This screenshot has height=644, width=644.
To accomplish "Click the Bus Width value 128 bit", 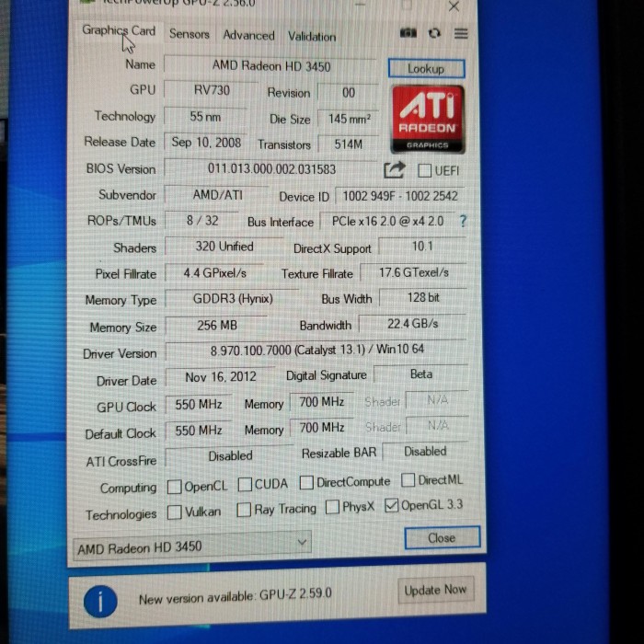I will click(423, 297).
